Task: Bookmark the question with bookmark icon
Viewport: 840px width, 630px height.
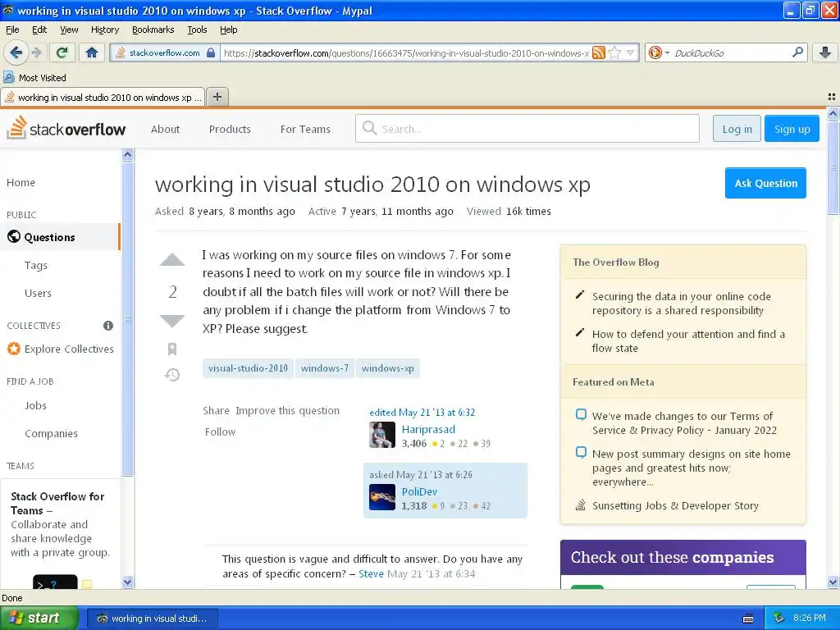Action: coord(172,349)
